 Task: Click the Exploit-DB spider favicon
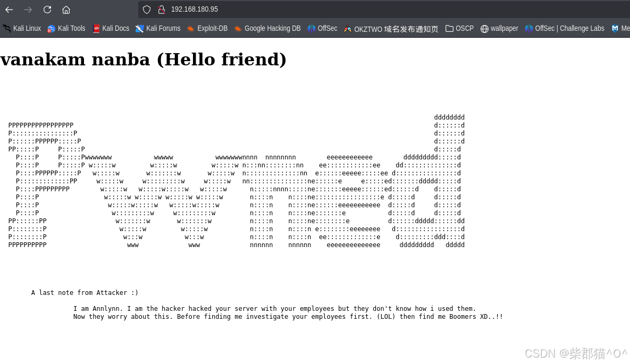191,29
